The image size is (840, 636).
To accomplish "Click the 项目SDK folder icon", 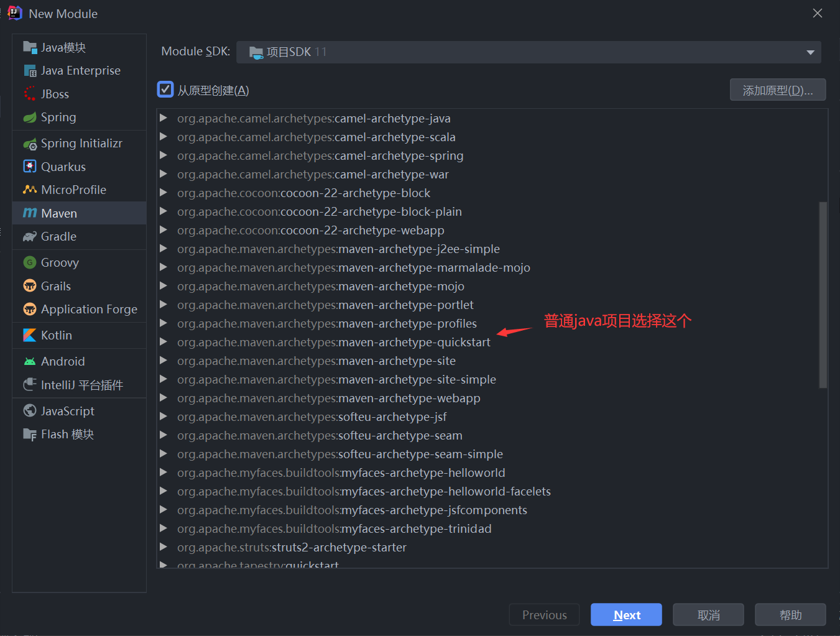I will pos(256,52).
